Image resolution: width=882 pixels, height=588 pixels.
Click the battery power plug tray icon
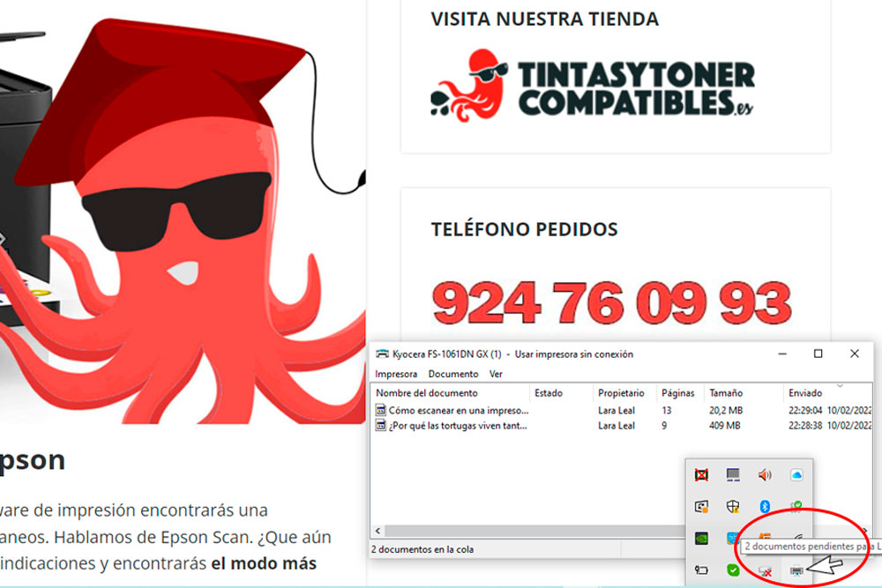pyautogui.click(x=701, y=570)
